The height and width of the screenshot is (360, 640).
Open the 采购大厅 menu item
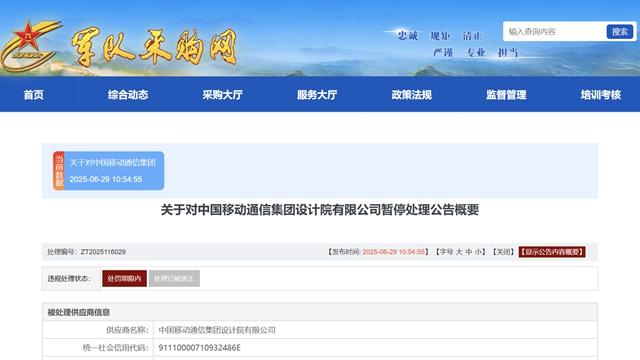(222, 95)
